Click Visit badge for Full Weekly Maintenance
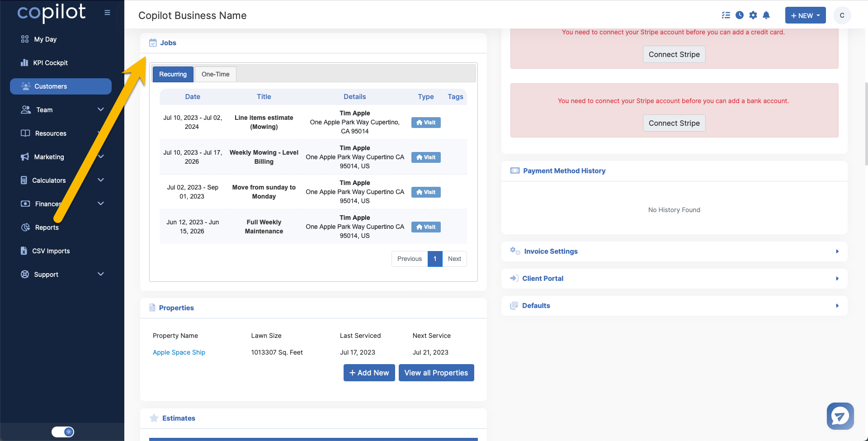The height and width of the screenshot is (441, 868). tap(426, 227)
